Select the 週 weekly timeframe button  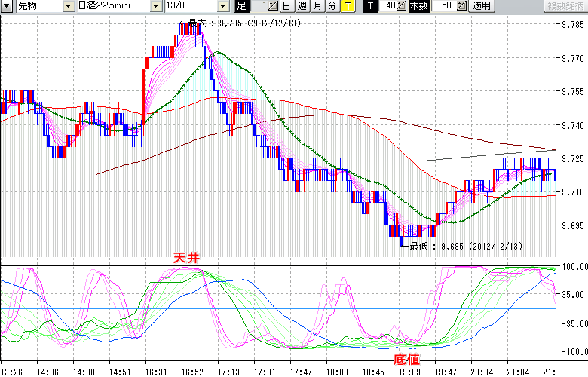coord(302,6)
